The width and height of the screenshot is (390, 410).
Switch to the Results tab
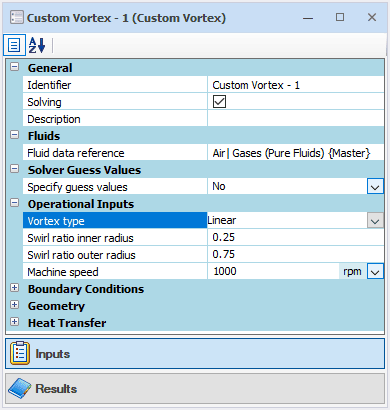point(195,388)
